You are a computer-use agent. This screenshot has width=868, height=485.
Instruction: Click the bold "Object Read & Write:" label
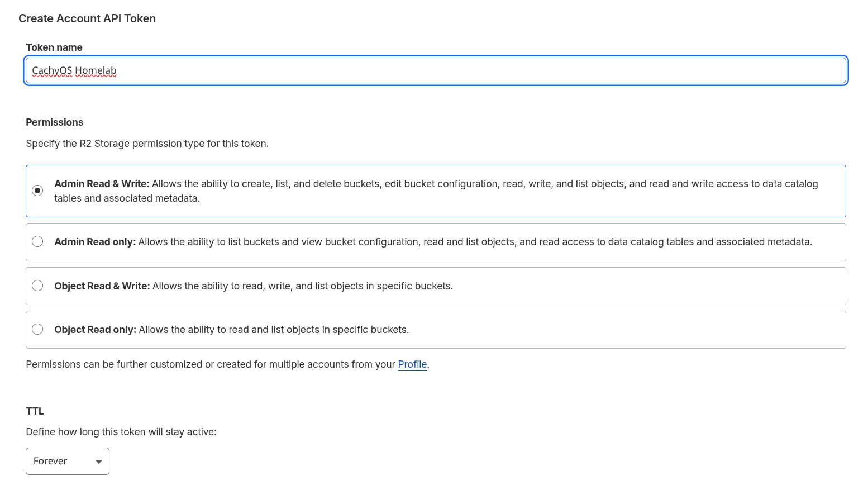click(102, 286)
